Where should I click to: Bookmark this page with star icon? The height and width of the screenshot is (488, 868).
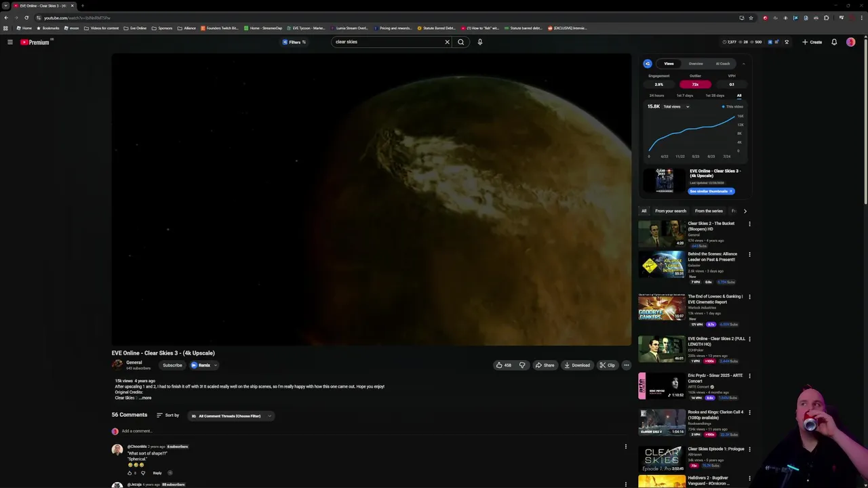tap(751, 18)
